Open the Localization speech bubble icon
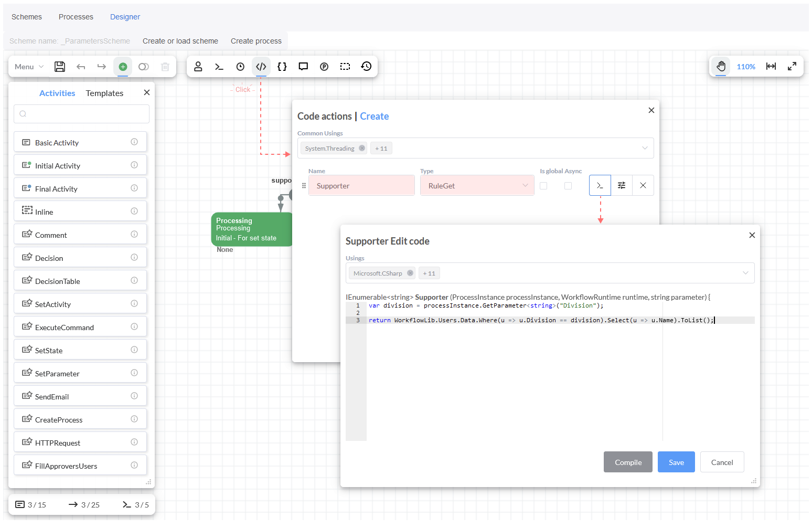812x528 pixels. [x=303, y=67]
